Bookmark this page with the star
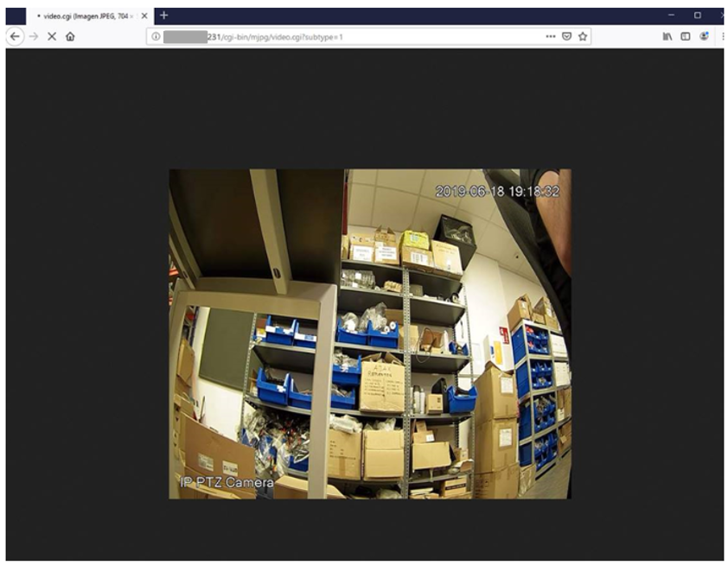This screenshot has width=728, height=565. [x=583, y=36]
